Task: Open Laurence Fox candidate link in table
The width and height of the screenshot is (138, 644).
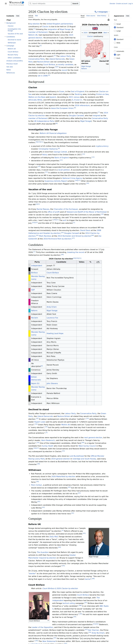Action: 52,318
